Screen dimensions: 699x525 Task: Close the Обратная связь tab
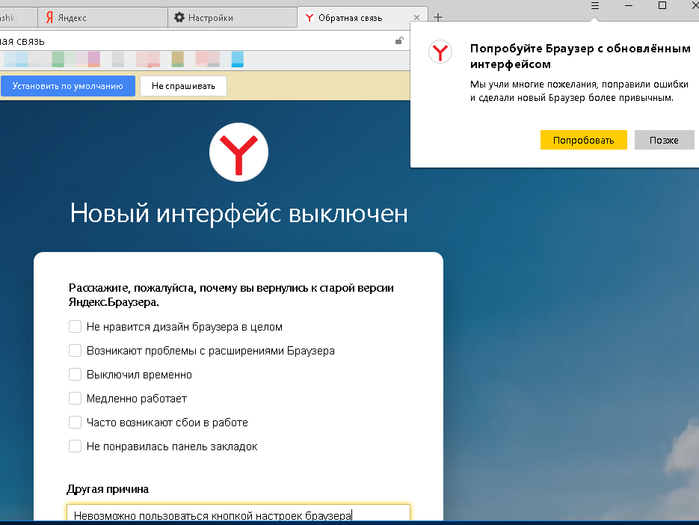pos(416,17)
